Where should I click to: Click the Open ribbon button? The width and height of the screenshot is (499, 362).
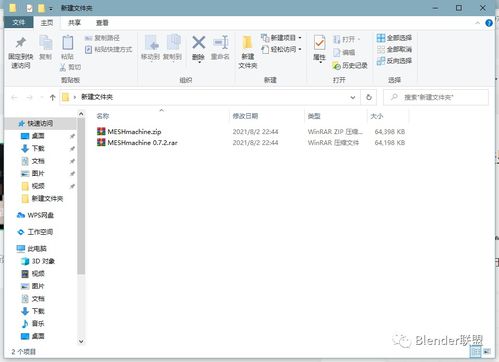[347, 39]
